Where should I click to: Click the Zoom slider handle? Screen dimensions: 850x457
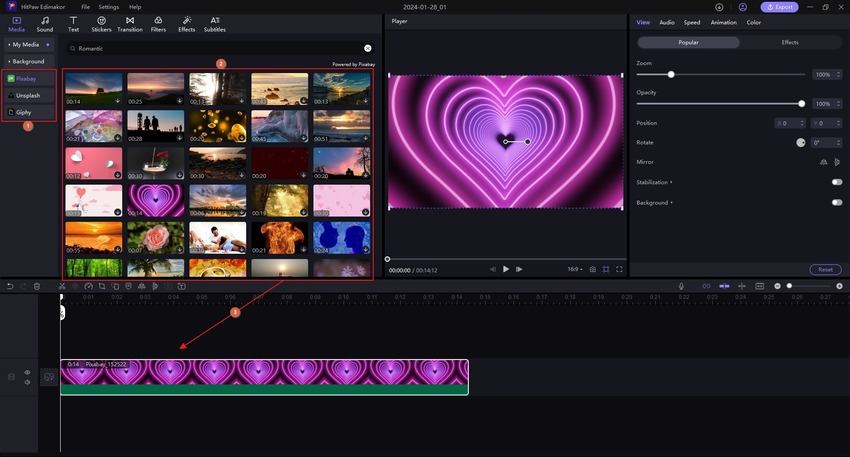tap(671, 75)
